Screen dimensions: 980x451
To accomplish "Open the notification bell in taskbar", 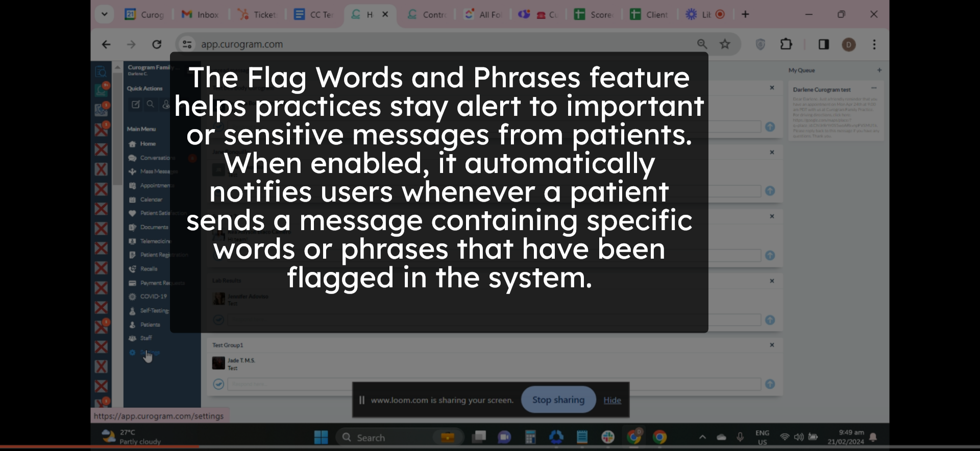I will click(873, 437).
